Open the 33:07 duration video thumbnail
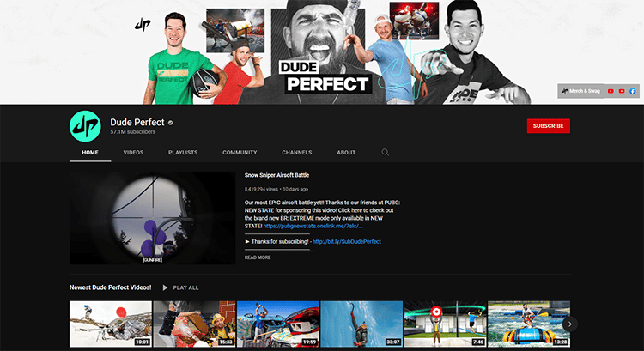Image resolution: width=644 pixels, height=351 pixels. click(361, 323)
